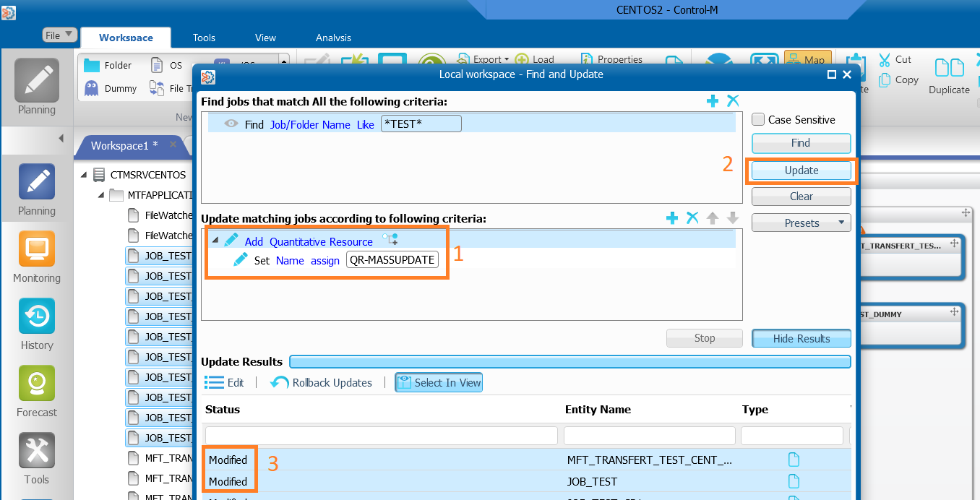The width and height of the screenshot is (980, 500).
Task: Add a new update criterion with plus icon
Action: pyautogui.click(x=672, y=218)
